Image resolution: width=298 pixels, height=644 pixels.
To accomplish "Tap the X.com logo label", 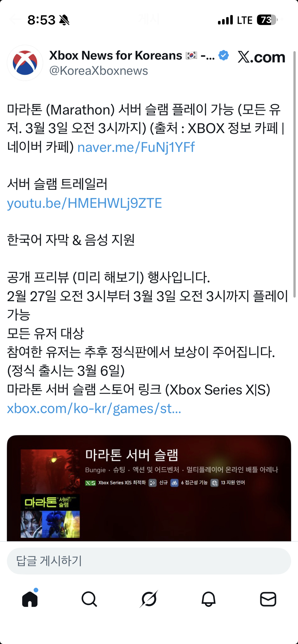I will click(262, 57).
